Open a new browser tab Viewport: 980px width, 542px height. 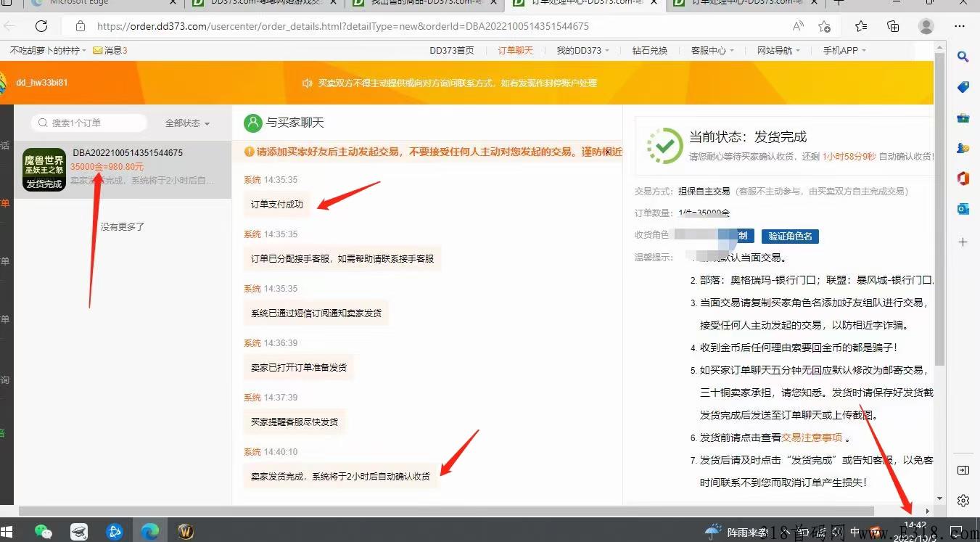click(839, 3)
